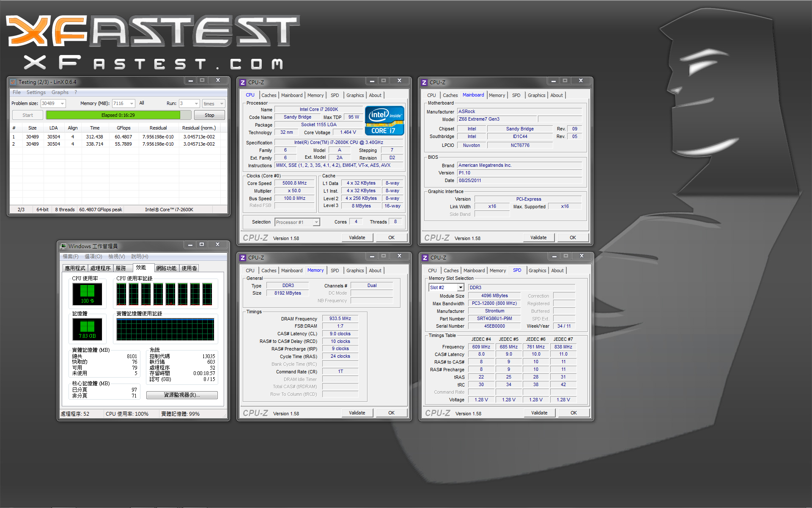Open the File menu in LinX
This screenshot has height=508, width=812.
[16, 92]
